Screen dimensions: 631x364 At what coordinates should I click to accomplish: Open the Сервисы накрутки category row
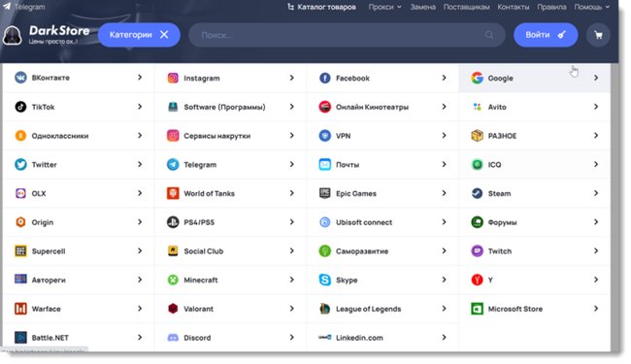[x=231, y=136]
